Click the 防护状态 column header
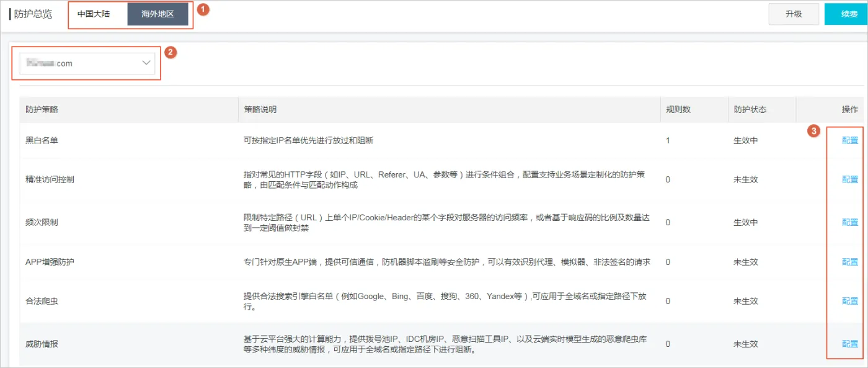This screenshot has height=368, width=868. 750,109
